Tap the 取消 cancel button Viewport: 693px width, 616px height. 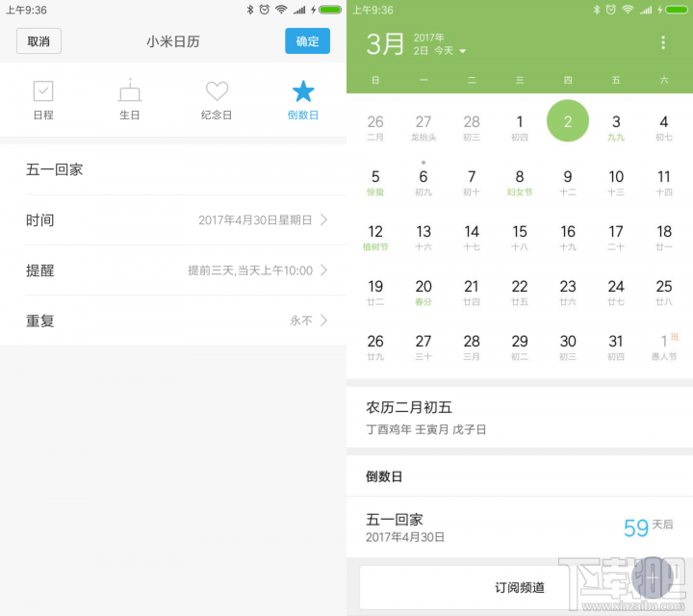[x=38, y=41]
